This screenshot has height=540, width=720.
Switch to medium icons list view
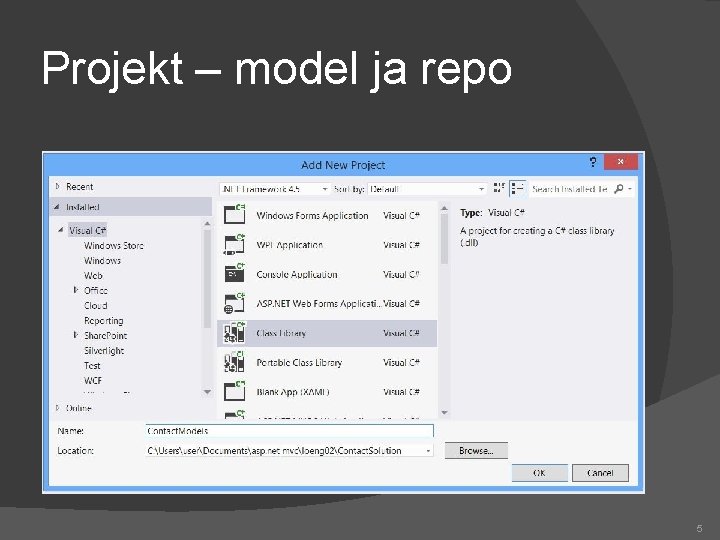click(518, 188)
